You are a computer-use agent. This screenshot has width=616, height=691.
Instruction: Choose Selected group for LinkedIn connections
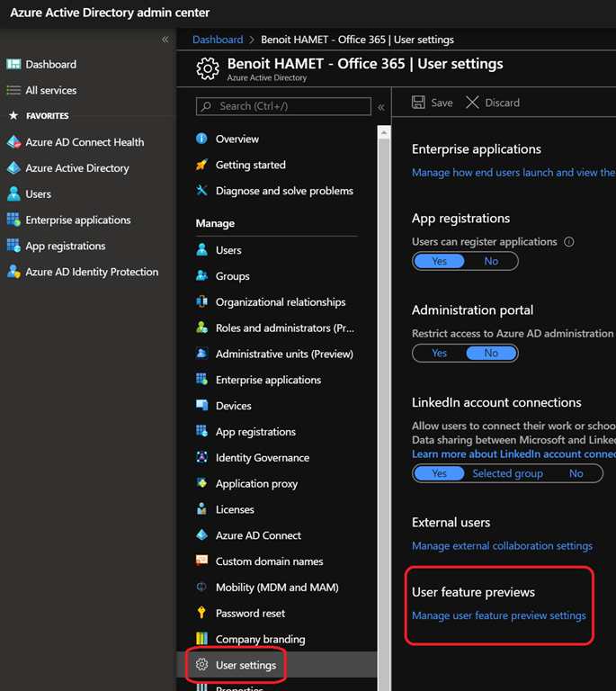[507, 473]
